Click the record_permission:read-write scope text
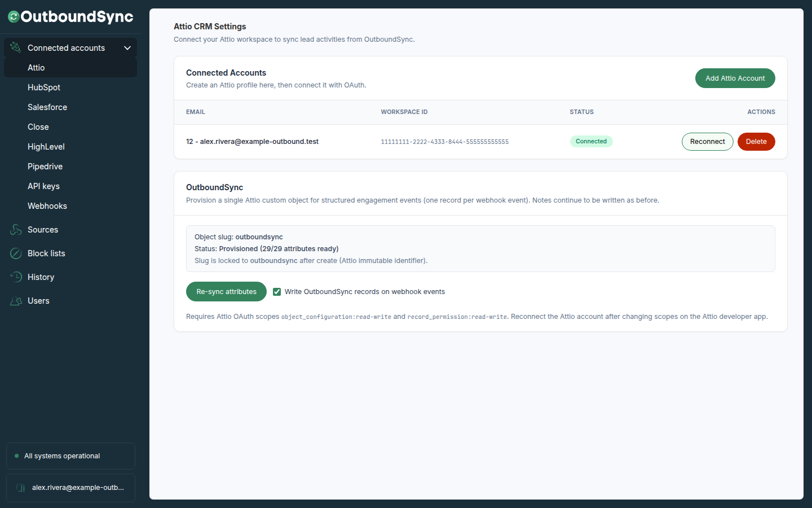812x508 pixels. 457,317
